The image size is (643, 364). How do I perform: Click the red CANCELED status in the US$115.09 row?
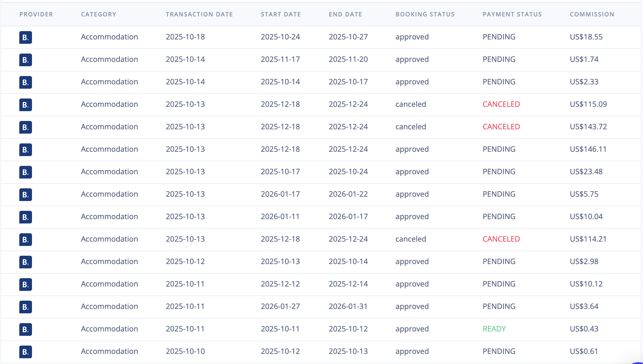pyautogui.click(x=501, y=105)
